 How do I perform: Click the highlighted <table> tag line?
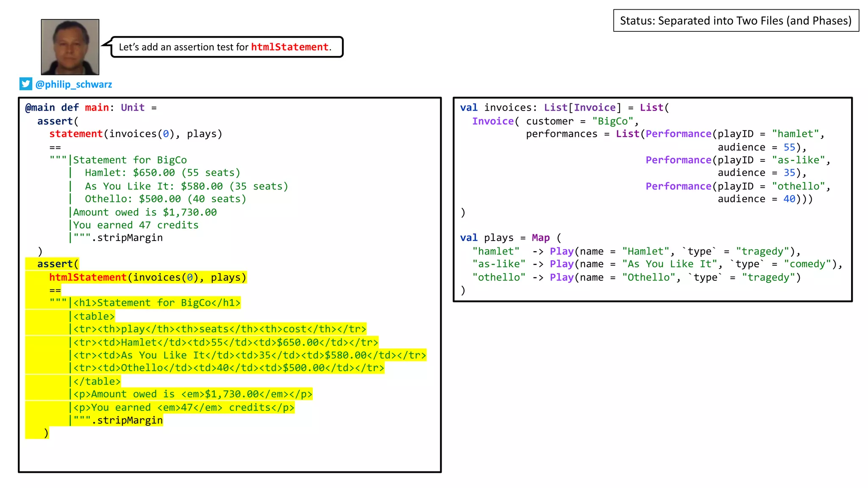coord(94,316)
